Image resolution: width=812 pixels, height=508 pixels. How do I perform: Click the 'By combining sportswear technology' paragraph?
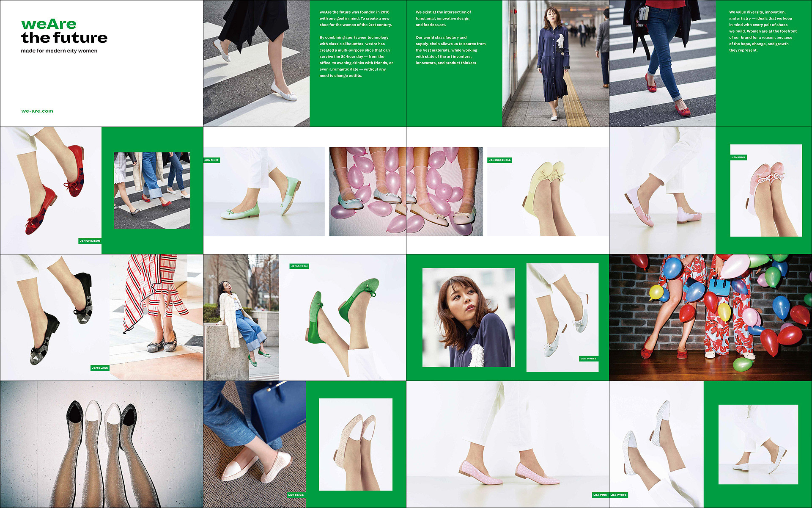[356, 57]
